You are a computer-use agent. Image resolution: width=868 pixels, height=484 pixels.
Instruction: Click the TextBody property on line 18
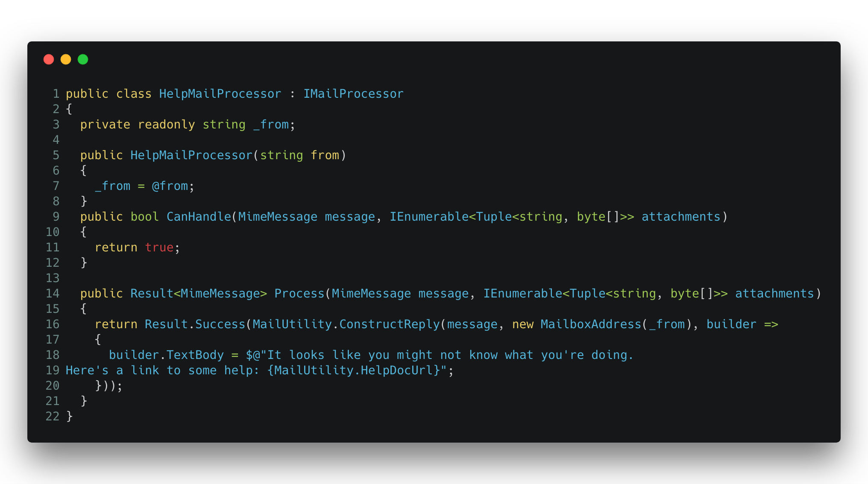pos(195,355)
